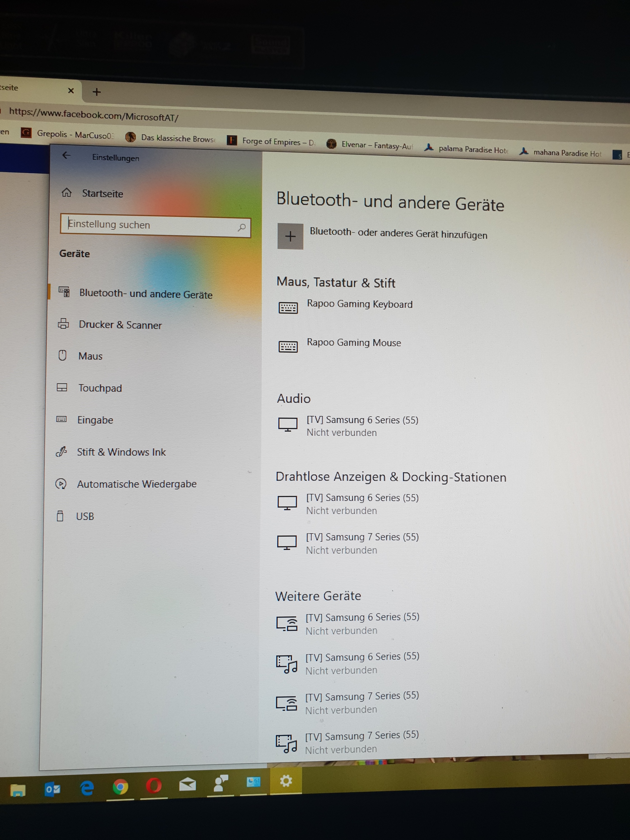This screenshot has width=630, height=840.
Task: Click monitor icon of Samsung 7 Series display
Action: tap(287, 542)
